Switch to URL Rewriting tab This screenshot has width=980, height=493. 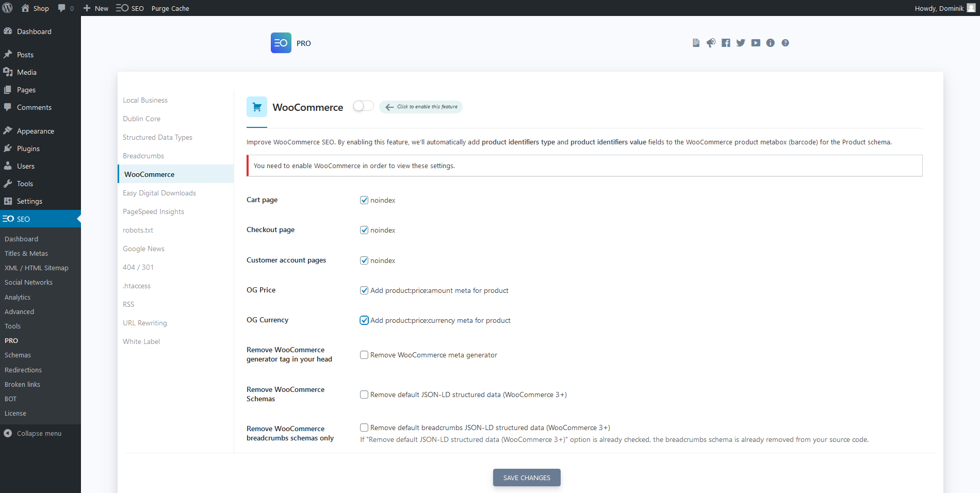175,323
